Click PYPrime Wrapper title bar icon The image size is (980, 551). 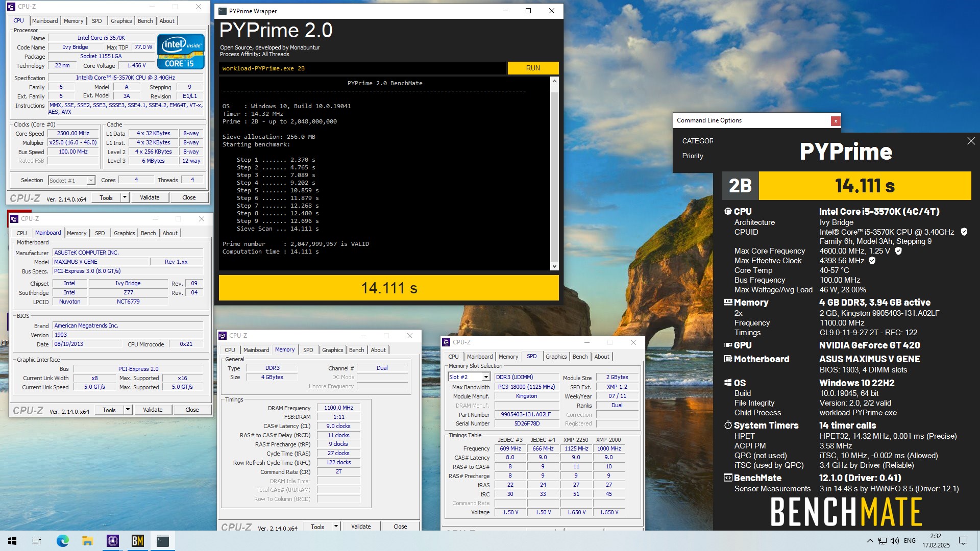[x=222, y=11]
